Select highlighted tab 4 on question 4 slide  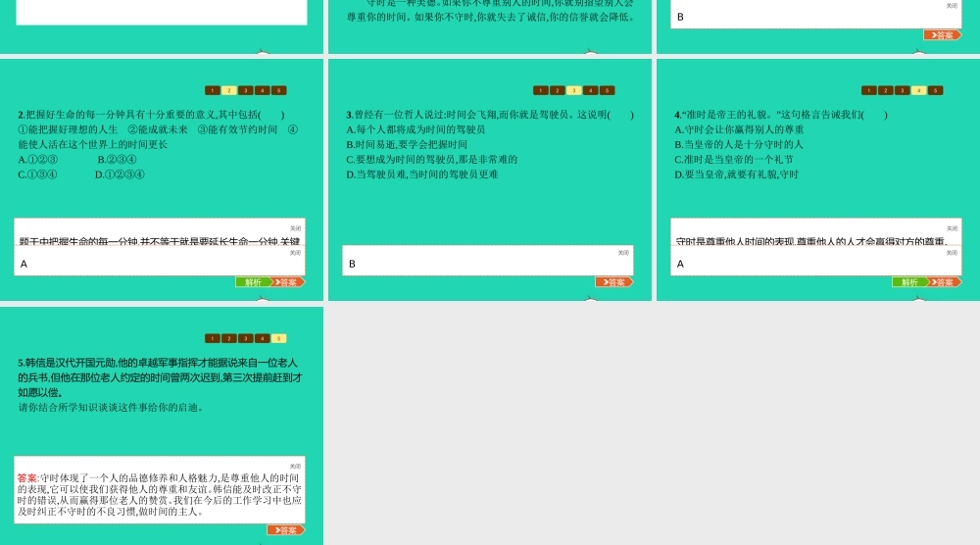[919, 90]
